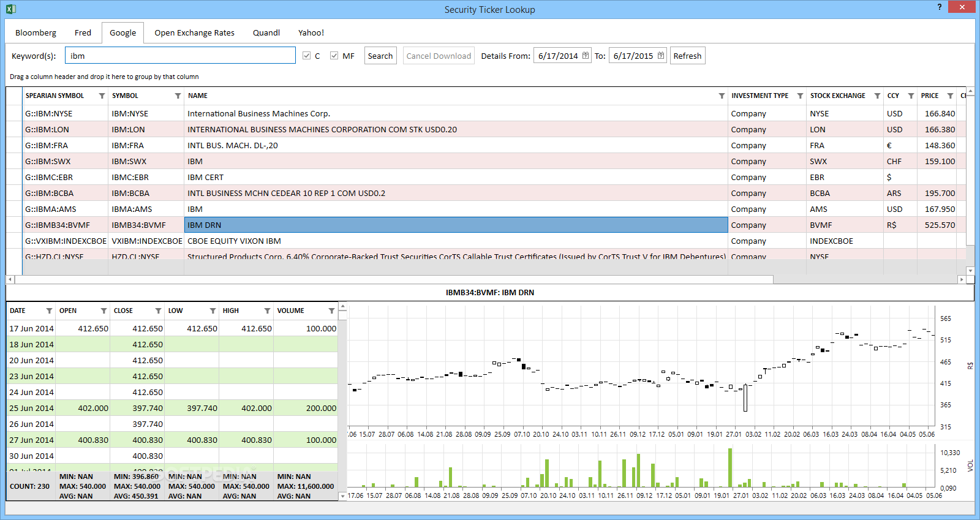The width and height of the screenshot is (980, 520).
Task: Click the Keyword(s) input field
Action: 180,56
